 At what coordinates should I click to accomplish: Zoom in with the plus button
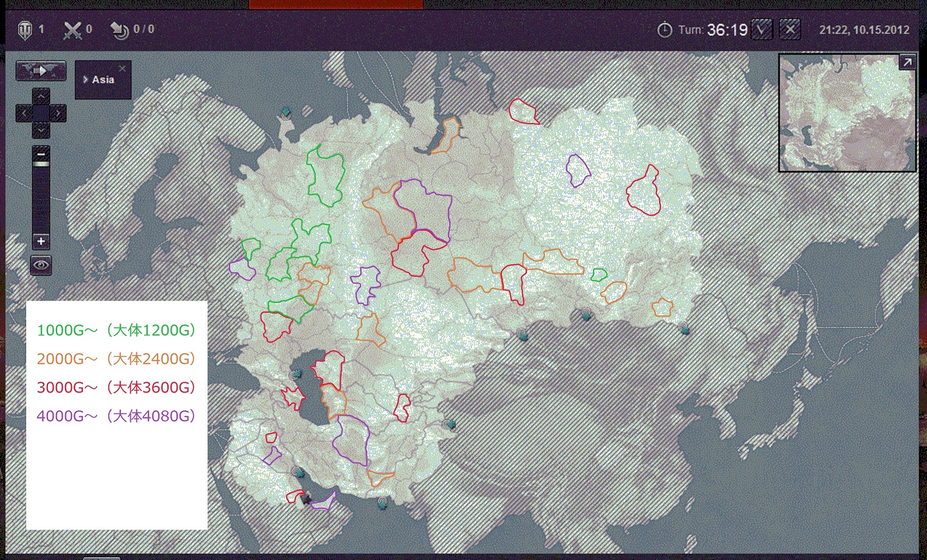(41, 241)
